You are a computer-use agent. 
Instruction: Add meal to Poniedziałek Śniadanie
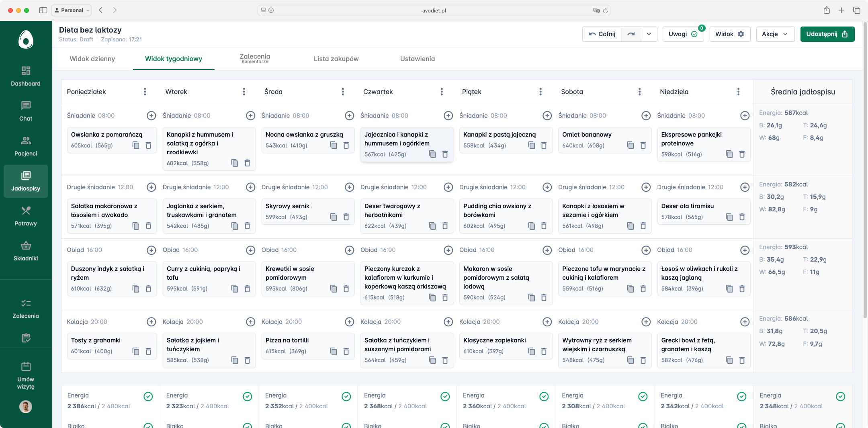(151, 116)
